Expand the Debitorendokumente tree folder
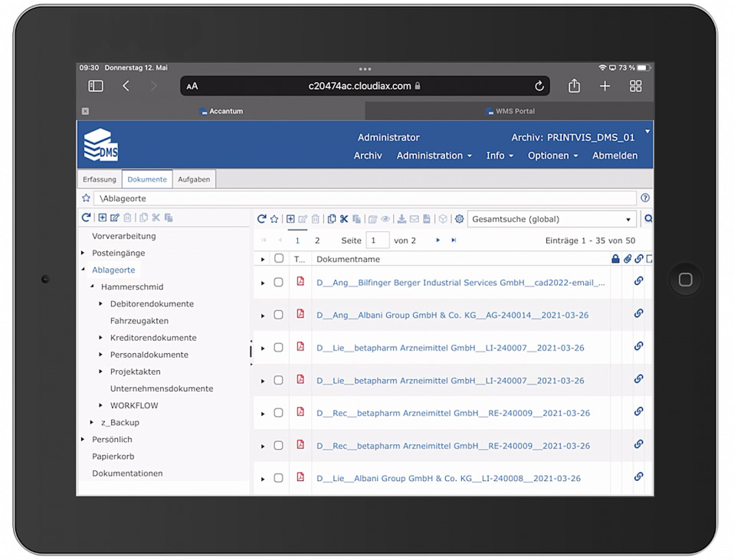 point(101,304)
